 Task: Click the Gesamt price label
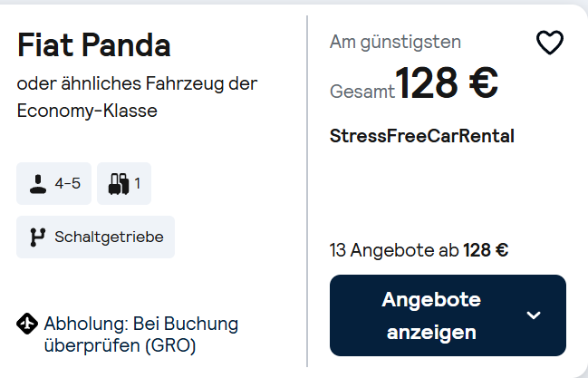click(361, 92)
